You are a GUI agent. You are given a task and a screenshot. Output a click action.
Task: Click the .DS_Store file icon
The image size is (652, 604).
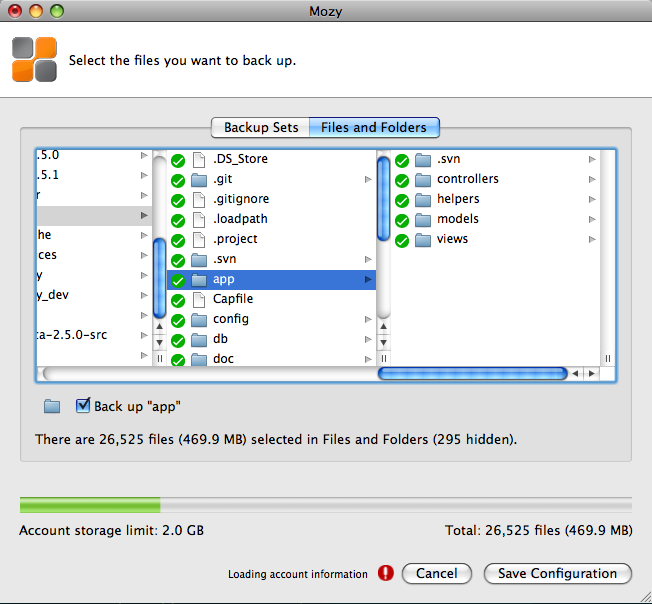199,159
